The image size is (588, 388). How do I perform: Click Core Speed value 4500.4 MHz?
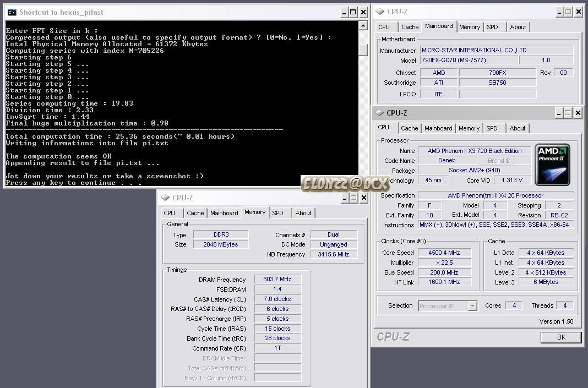[444, 253]
